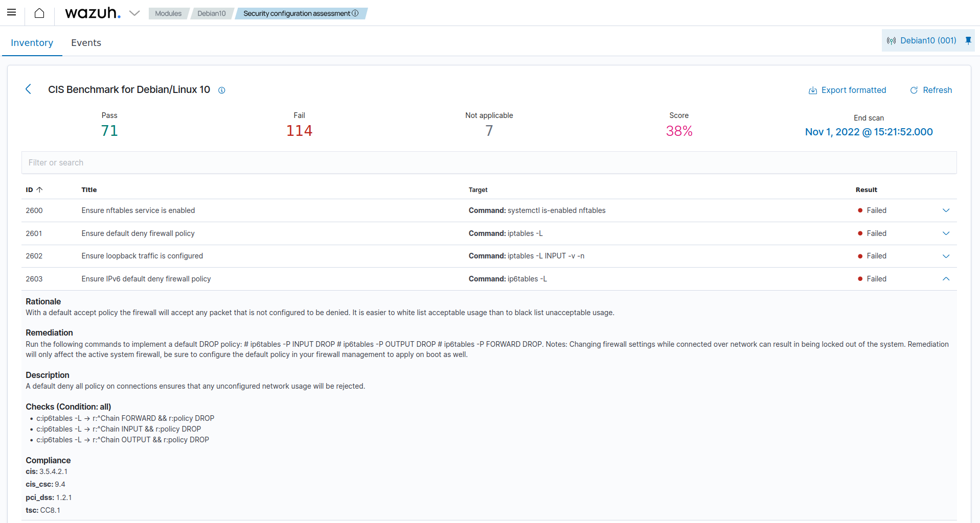The width and height of the screenshot is (980, 523).
Task: Click the Fail count 114
Action: (299, 131)
